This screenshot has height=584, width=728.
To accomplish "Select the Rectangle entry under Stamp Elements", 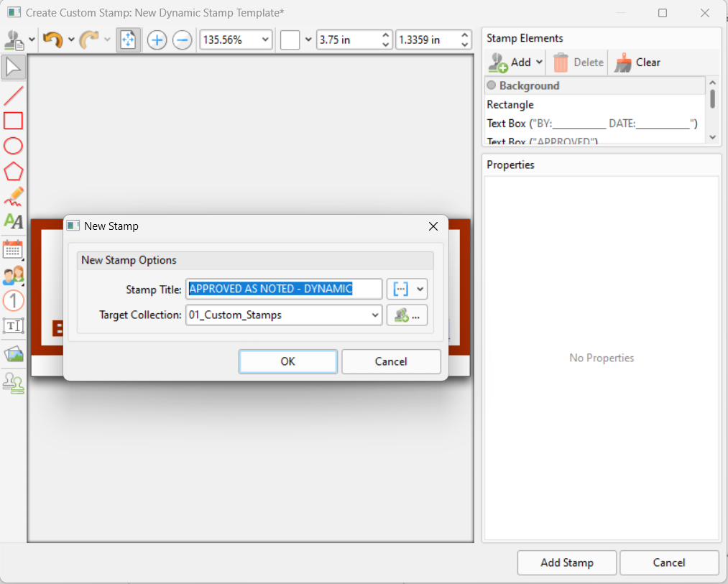I will pos(510,104).
